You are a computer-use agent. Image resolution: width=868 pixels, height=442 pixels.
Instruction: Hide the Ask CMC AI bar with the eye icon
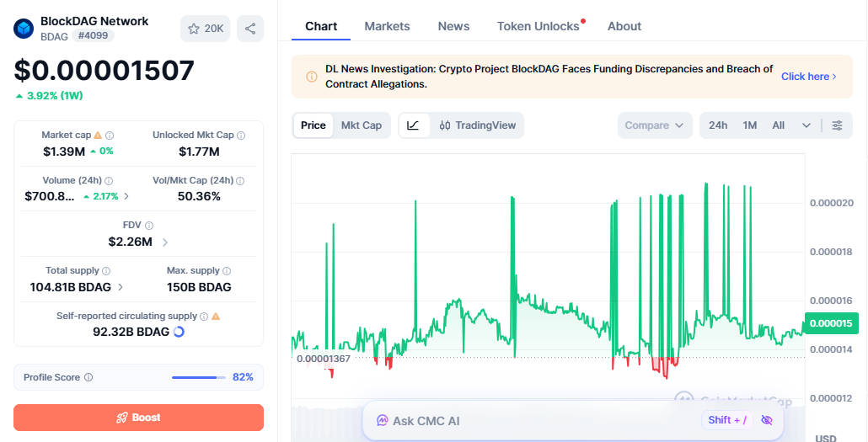(x=767, y=420)
